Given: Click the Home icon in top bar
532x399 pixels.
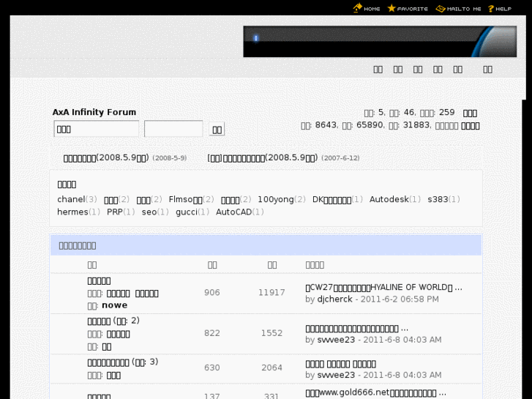Looking at the screenshot, I should pyautogui.click(x=358, y=8).
